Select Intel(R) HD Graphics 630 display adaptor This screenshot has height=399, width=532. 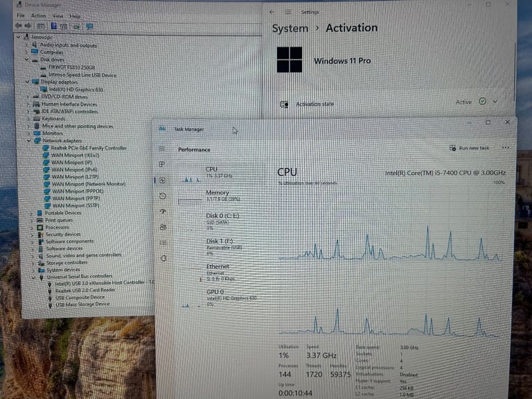point(76,89)
